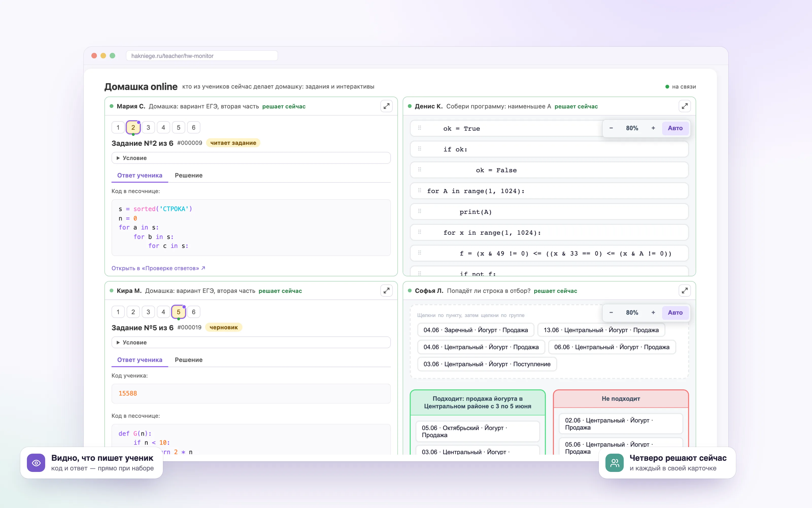The width and height of the screenshot is (812, 508).
Task: Click 'на связи' connection status
Action: [681, 87]
